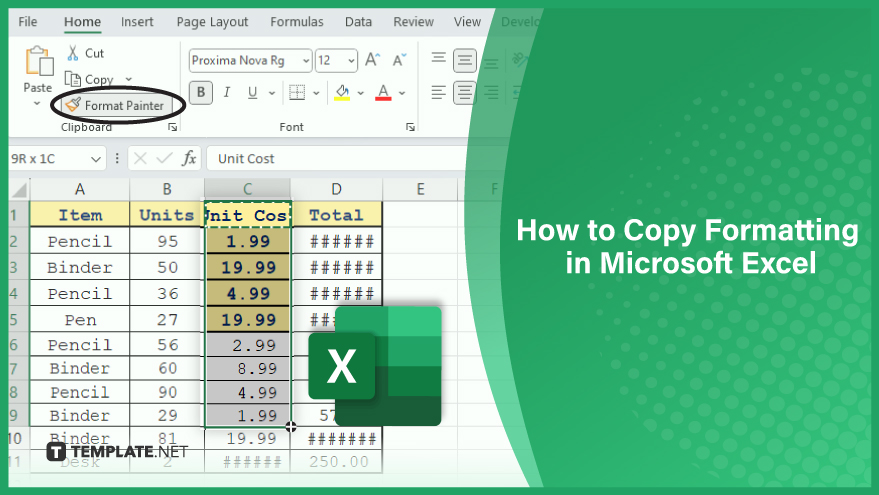
Task: Click the Select All corner triangle
Action: 19,189
